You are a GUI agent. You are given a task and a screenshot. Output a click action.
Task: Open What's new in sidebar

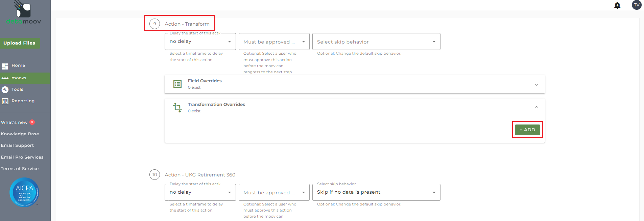[x=14, y=122]
